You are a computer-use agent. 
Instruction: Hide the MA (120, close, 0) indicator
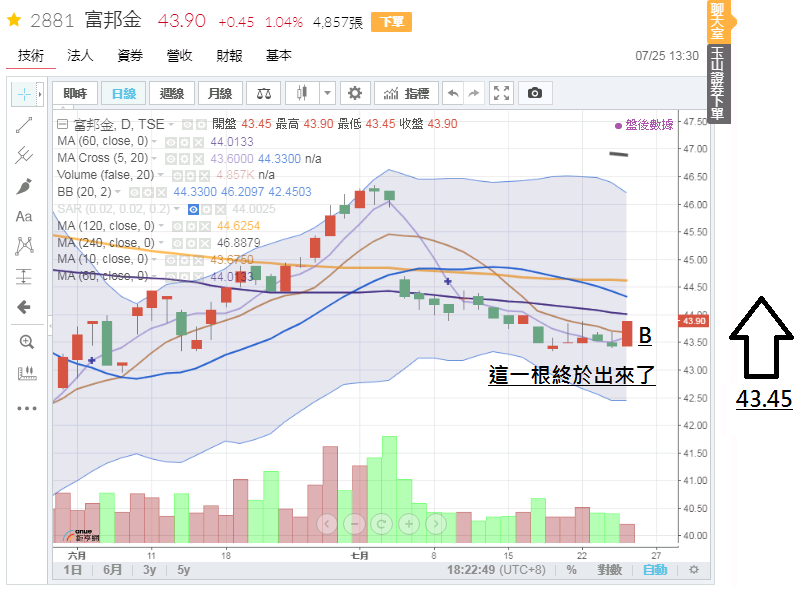pyautogui.click(x=178, y=226)
